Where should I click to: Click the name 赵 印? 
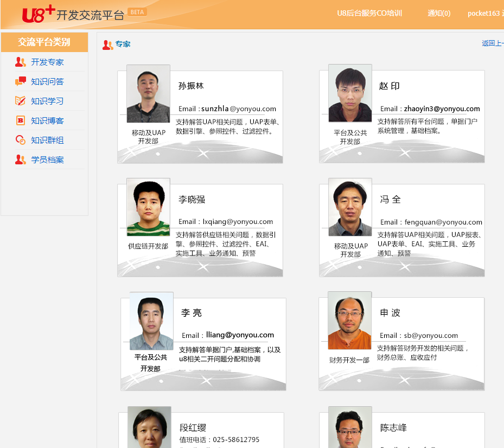[389, 86]
